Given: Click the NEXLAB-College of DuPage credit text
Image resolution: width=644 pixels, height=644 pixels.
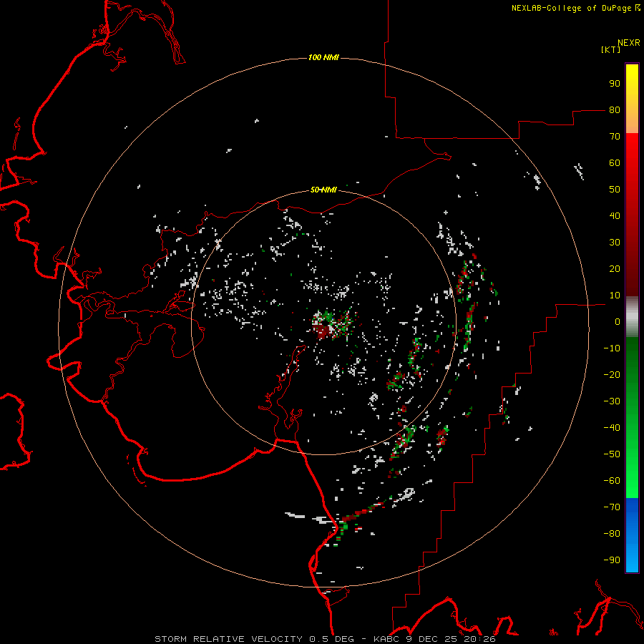Looking at the screenshot, I should [572, 8].
